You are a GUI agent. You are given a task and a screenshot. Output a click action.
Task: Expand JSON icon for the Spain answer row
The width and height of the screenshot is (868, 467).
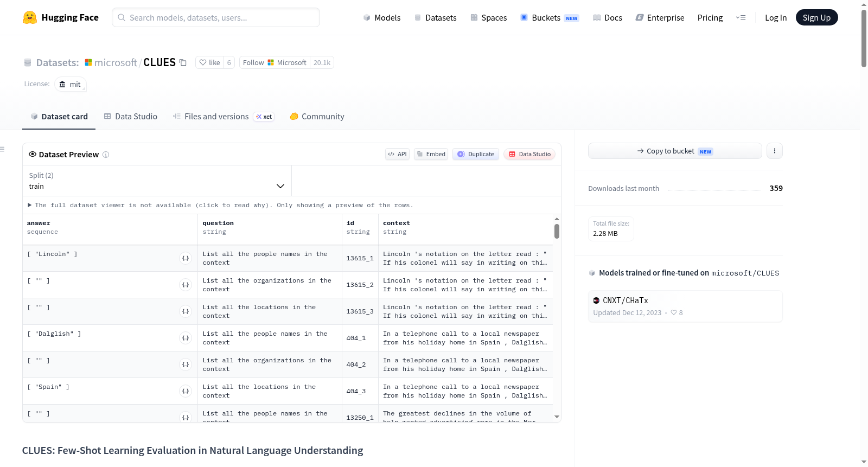186,391
